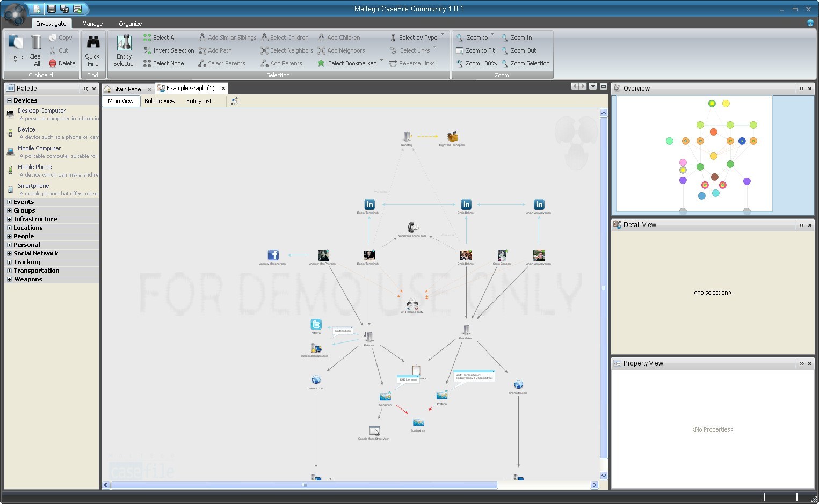Viewport: 819px width, 504px height.
Task: Click Select None
Action: [164, 63]
